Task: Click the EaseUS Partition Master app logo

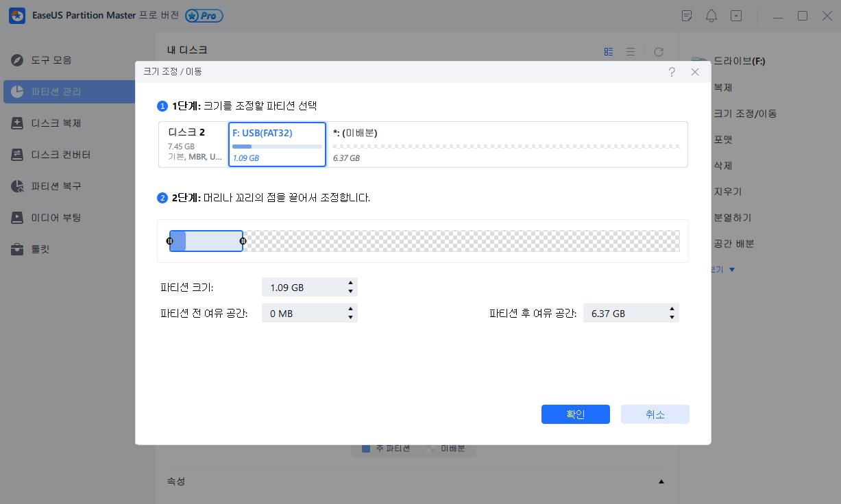Action: [x=16, y=16]
